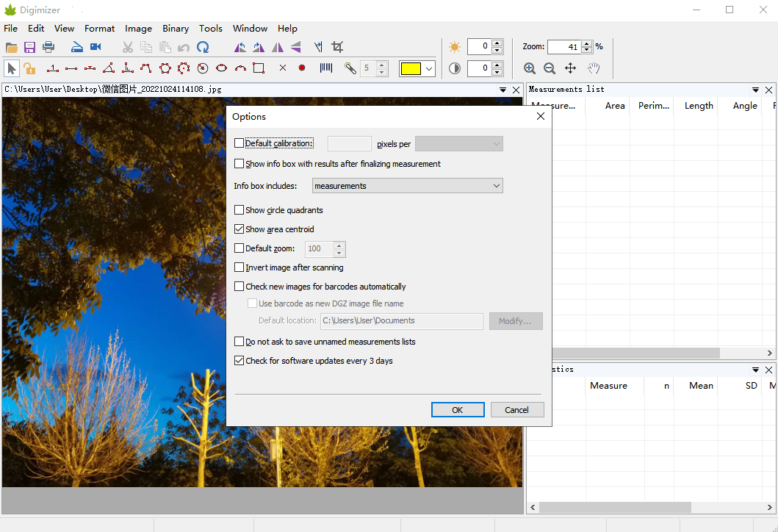The image size is (778, 532).
Task: Flip image vertically with toolbar icon
Action: pos(296,47)
